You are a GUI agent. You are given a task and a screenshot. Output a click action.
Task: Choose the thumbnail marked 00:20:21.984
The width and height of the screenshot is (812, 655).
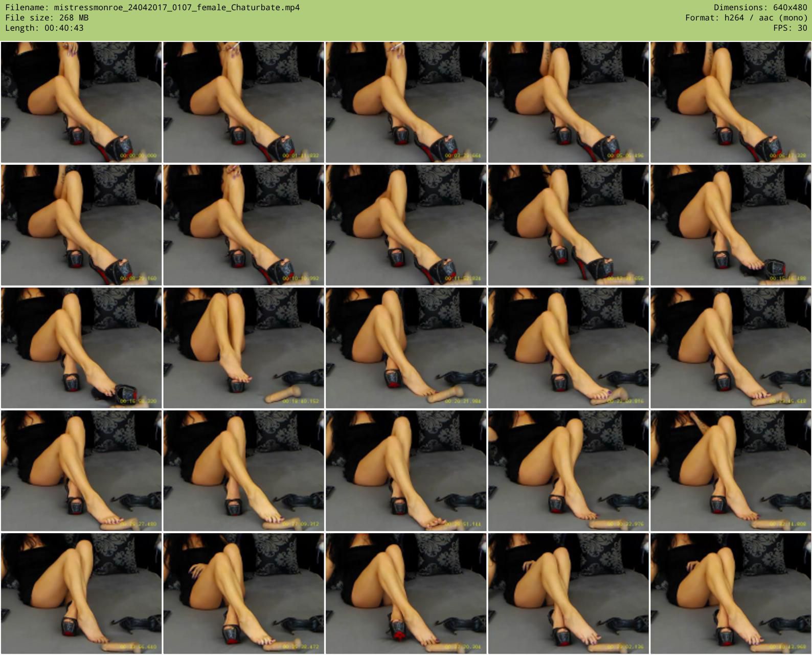[x=406, y=348]
